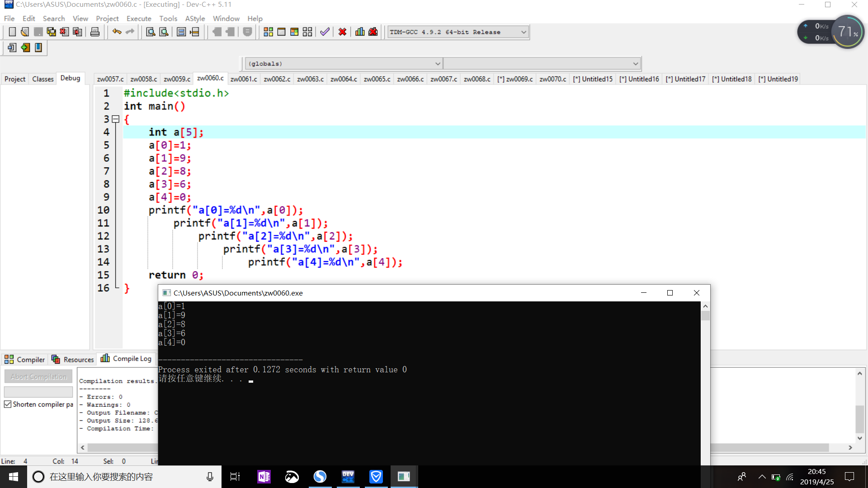
Task: Click the Run window icon
Action: [x=281, y=32]
